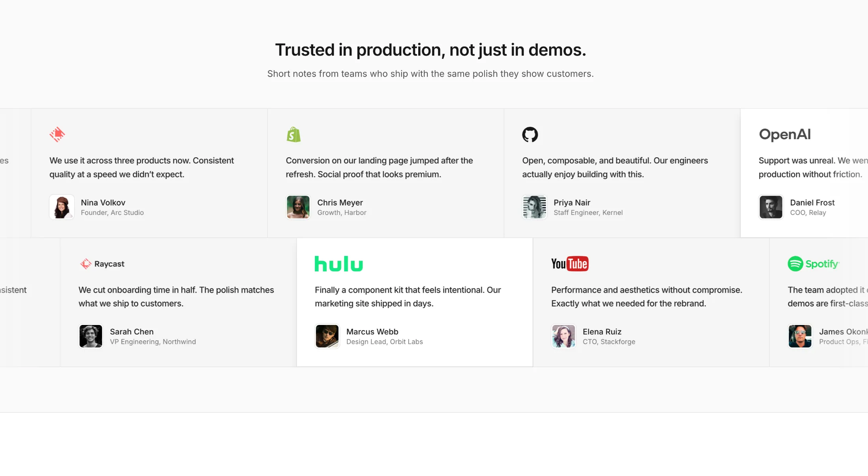The height and width of the screenshot is (476, 868).
Task: Click the red Raycast logo in Nina's card
Action: click(57, 134)
